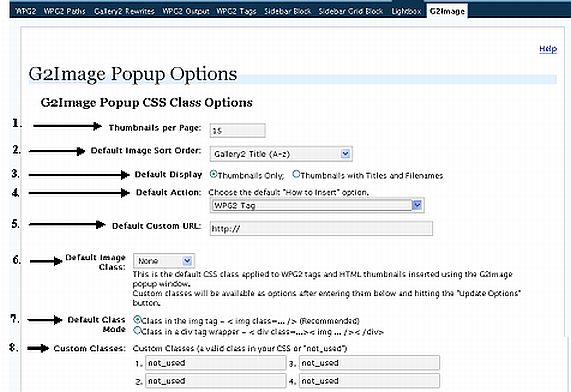Open the Gallery2 Rewrites tab
This screenshot has width=571, height=392.
click(x=124, y=11)
